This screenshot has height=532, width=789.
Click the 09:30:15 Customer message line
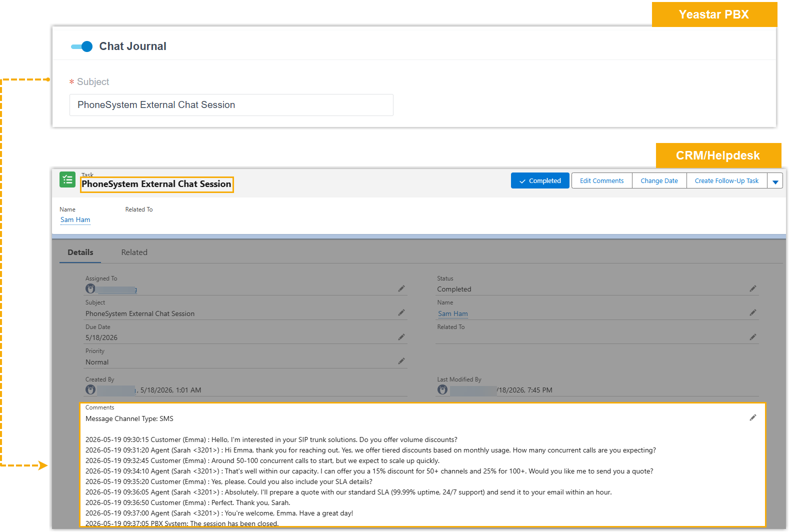click(271, 439)
